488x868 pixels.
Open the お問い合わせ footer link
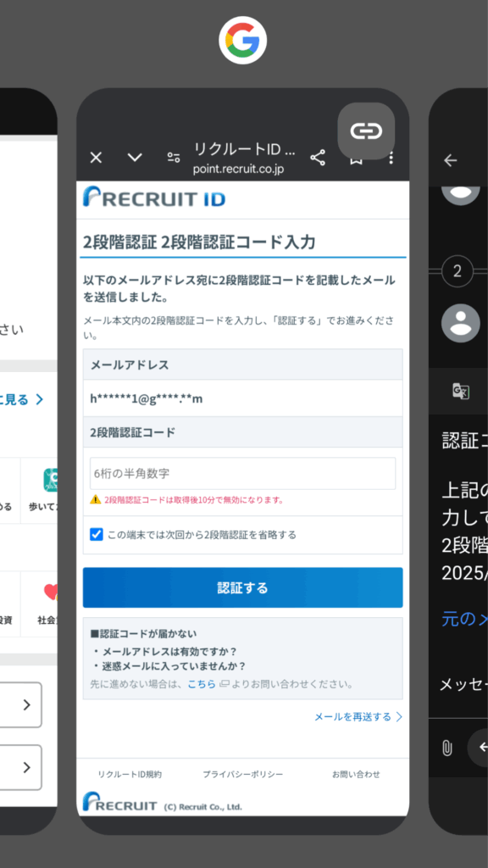pyautogui.click(x=357, y=775)
